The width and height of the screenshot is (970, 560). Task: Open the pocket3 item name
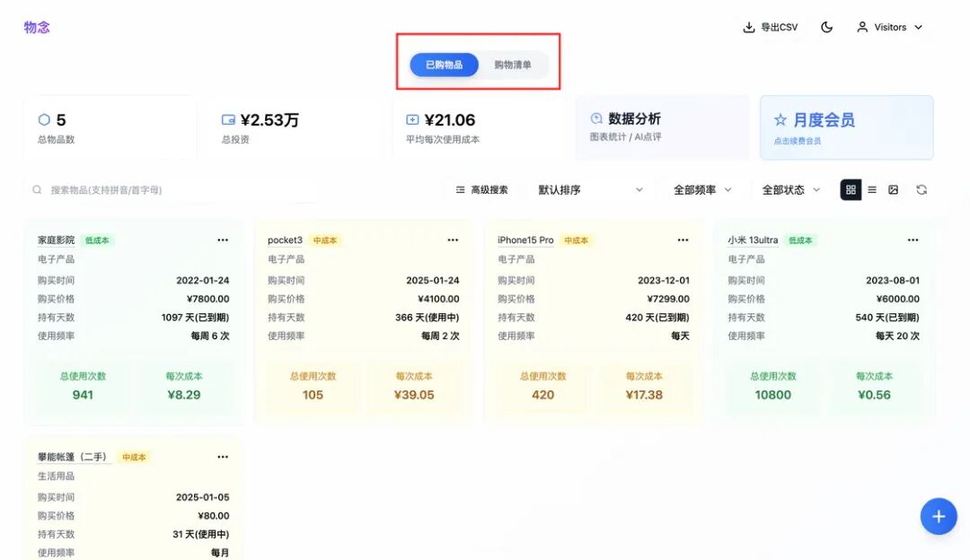point(286,240)
